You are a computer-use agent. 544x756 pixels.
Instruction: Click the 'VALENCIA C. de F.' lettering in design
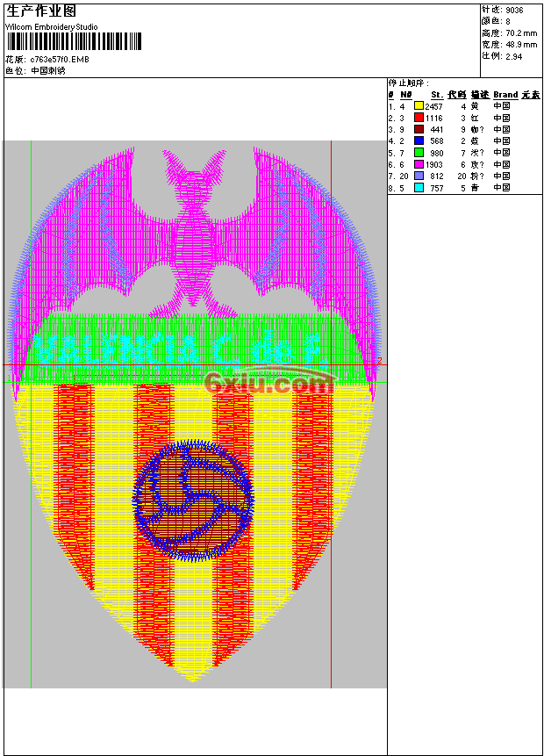tap(182, 349)
